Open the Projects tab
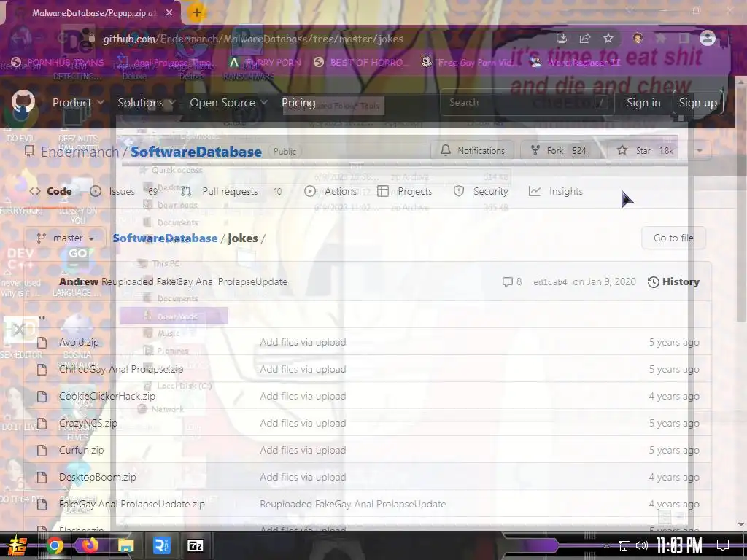This screenshot has width=747, height=560. coord(404,192)
